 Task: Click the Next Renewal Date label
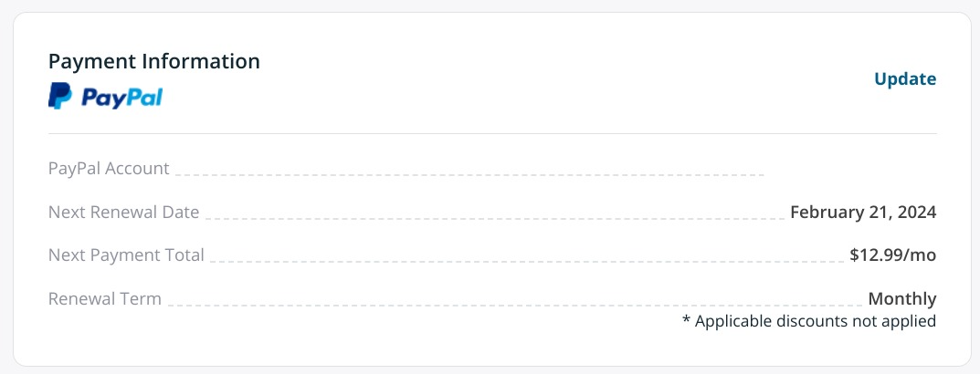point(123,213)
